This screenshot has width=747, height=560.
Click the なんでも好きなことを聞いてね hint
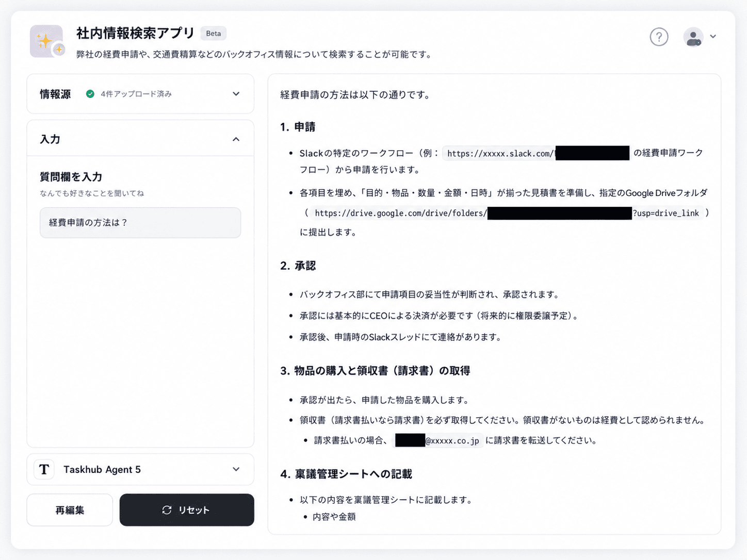click(92, 193)
